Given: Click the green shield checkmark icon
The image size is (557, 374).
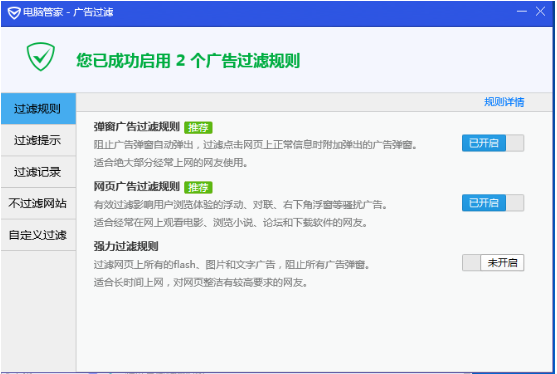Looking at the screenshot, I should pyautogui.click(x=41, y=56).
